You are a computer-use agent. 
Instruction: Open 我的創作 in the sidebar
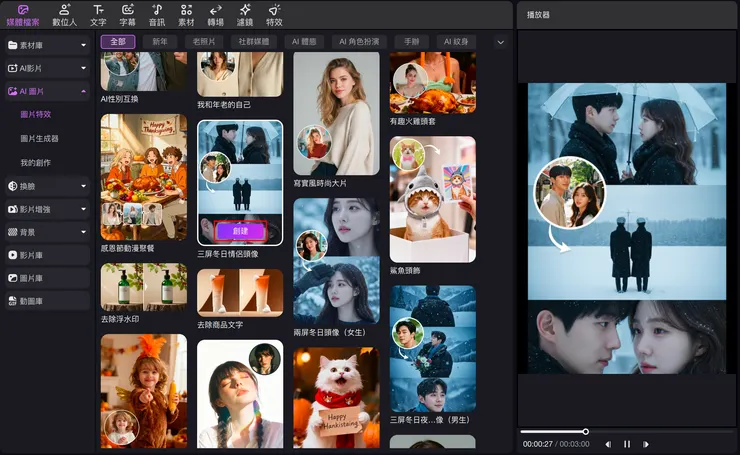(36, 162)
